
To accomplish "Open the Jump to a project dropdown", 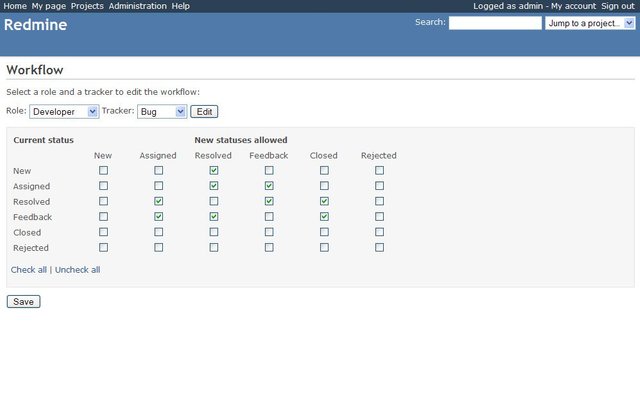I will pyautogui.click(x=590, y=23).
